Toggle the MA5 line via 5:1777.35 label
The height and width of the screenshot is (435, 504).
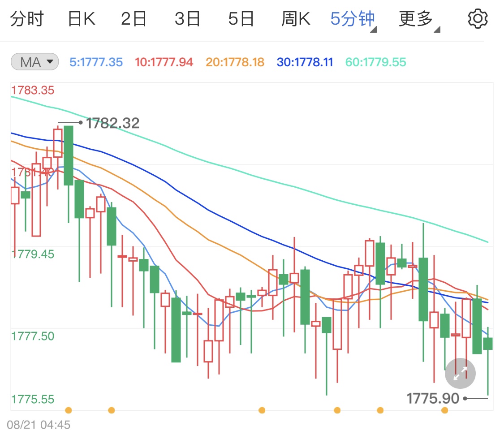tap(95, 62)
